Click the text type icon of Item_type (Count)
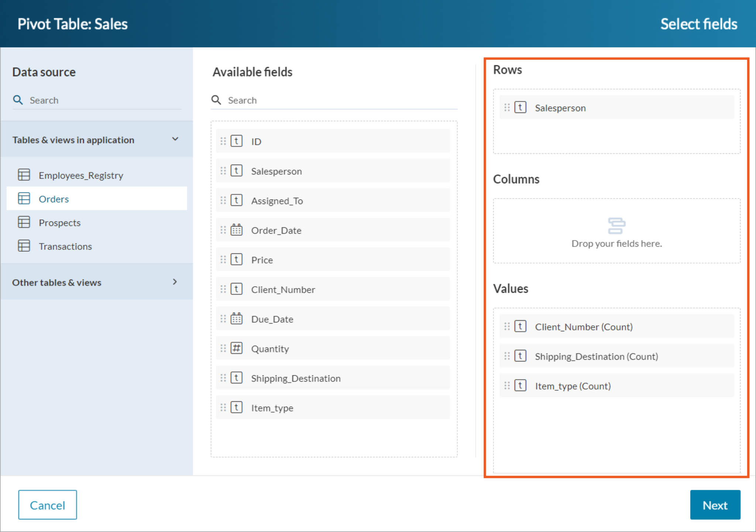The image size is (756, 532). pyautogui.click(x=520, y=386)
